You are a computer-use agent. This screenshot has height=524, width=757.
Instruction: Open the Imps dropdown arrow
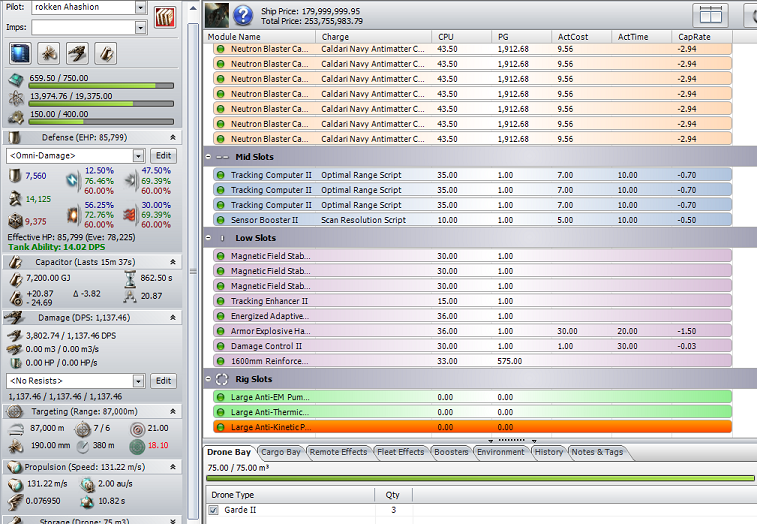140,28
